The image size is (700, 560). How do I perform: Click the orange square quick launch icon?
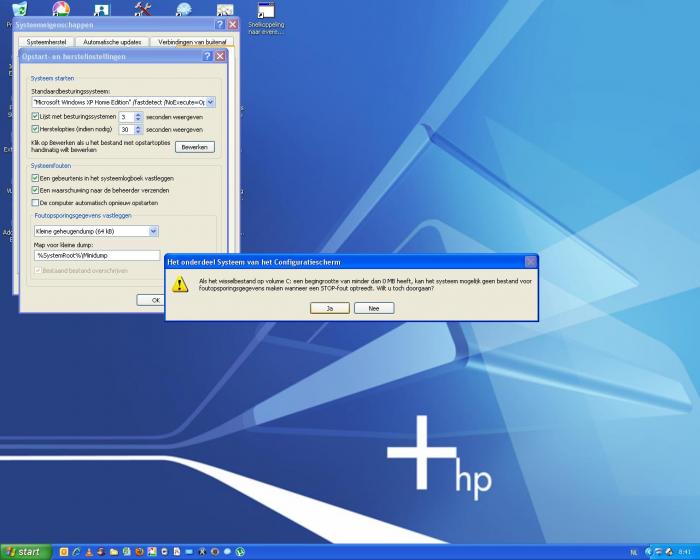(x=64, y=552)
